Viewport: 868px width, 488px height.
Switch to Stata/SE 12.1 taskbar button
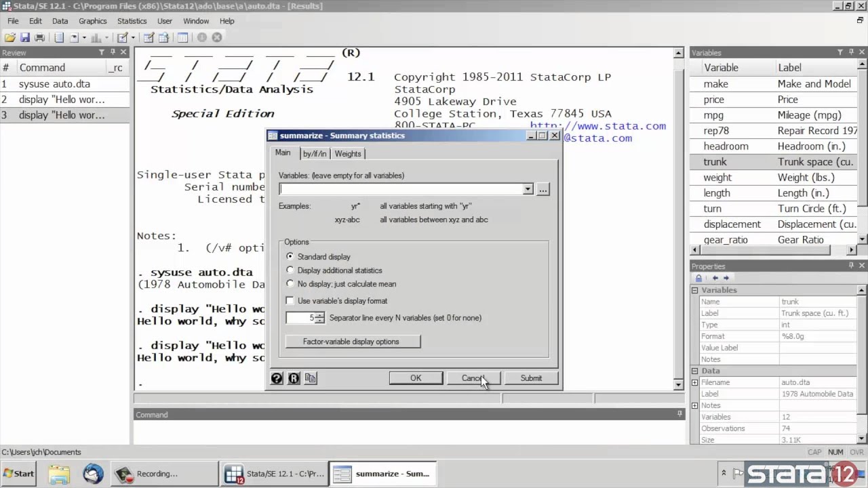point(273,474)
